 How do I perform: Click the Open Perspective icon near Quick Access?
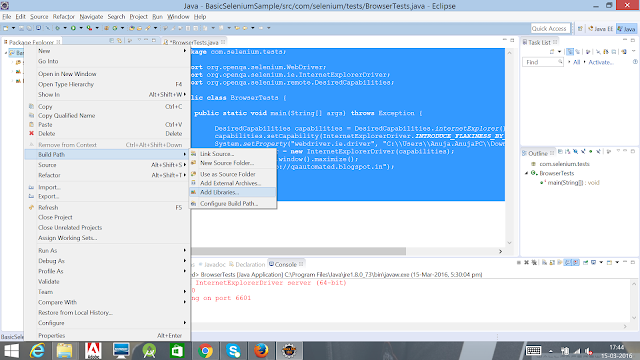coord(580,29)
